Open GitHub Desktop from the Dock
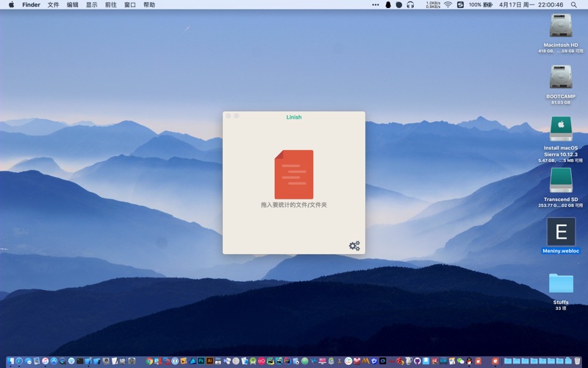The width and height of the screenshot is (588, 368). pos(417,361)
